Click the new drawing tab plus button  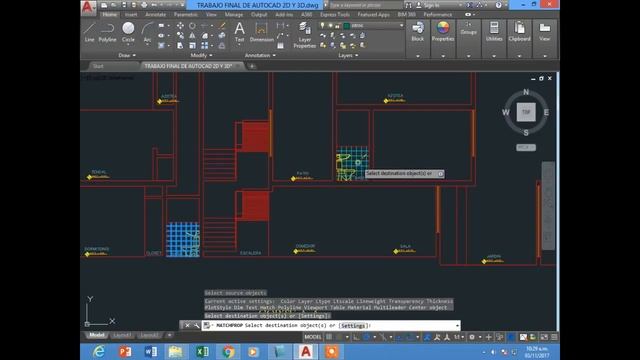(252, 66)
